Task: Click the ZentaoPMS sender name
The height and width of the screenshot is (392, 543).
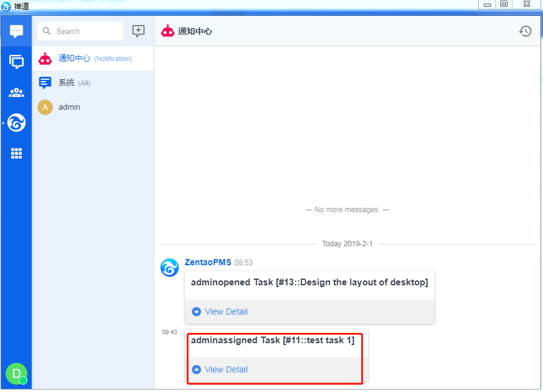Action: (x=208, y=262)
